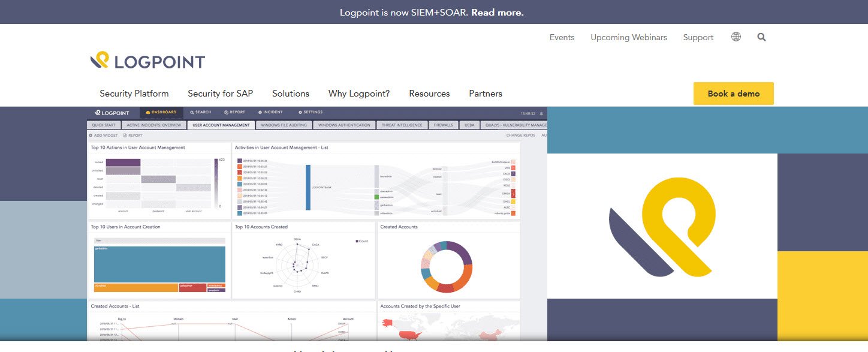
Task: Click the Accounts Created by the Specific User title
Action: click(x=421, y=306)
